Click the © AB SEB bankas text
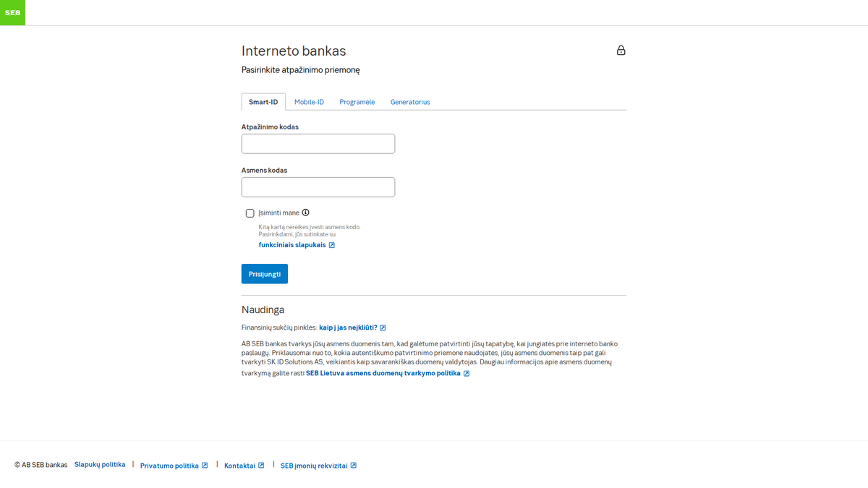The width and height of the screenshot is (868, 488). pyautogui.click(x=41, y=465)
